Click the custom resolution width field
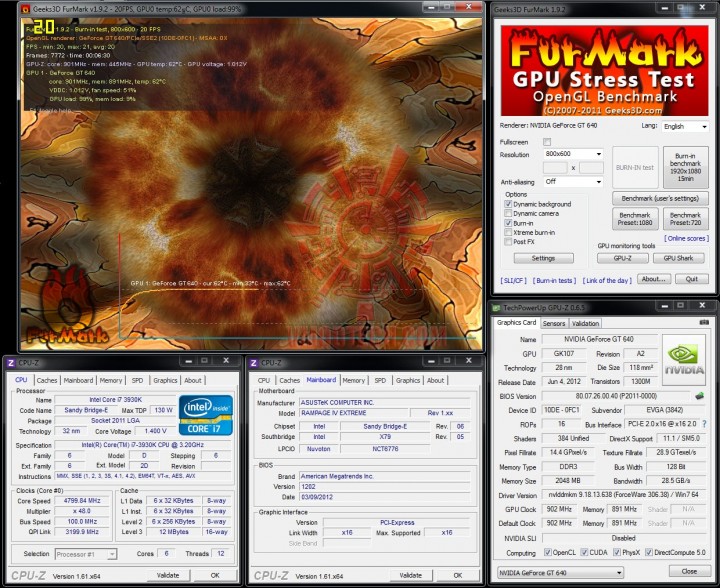Image resolution: width=720 pixels, height=588 pixels. [555, 168]
